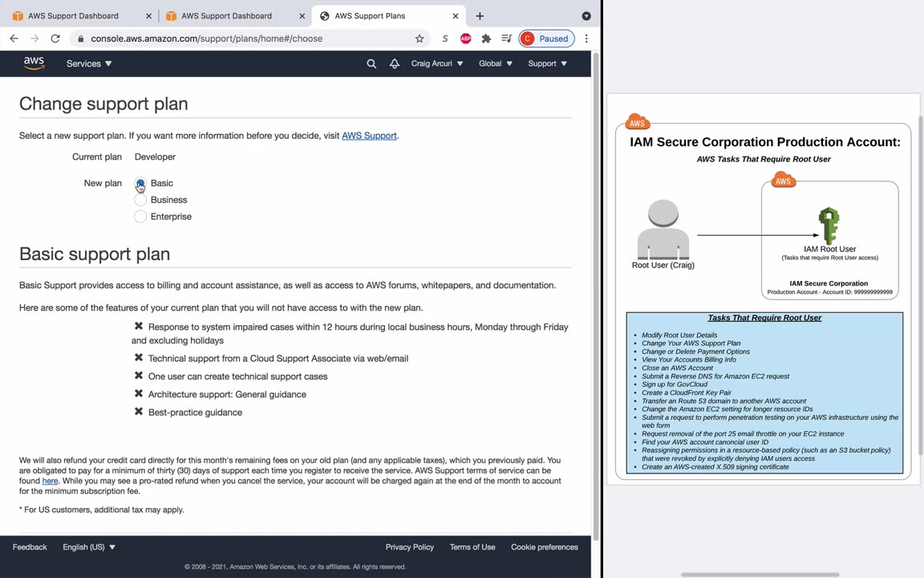Open the Craig Arcuri account dropdown
The image size is (924, 578).
pos(437,63)
